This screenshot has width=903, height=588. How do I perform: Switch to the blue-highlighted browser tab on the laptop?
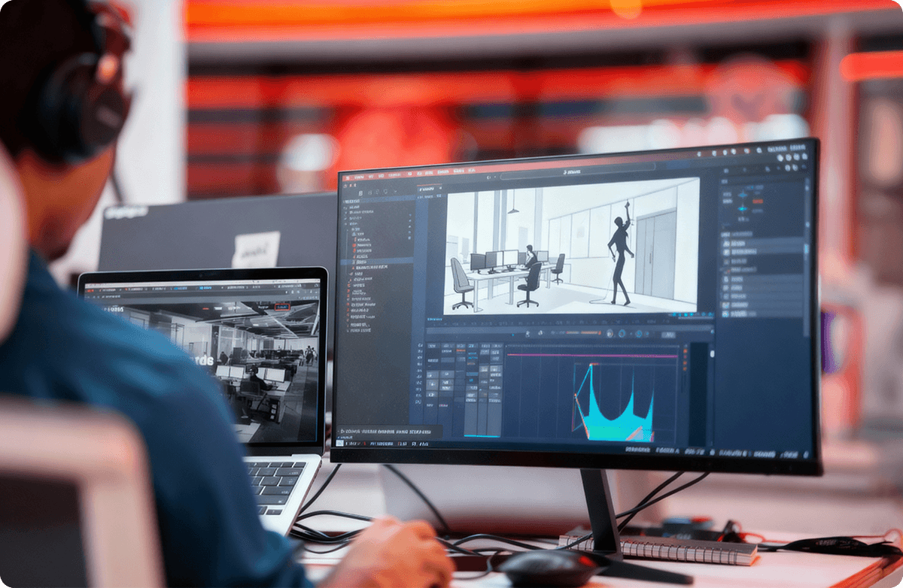pos(207,288)
